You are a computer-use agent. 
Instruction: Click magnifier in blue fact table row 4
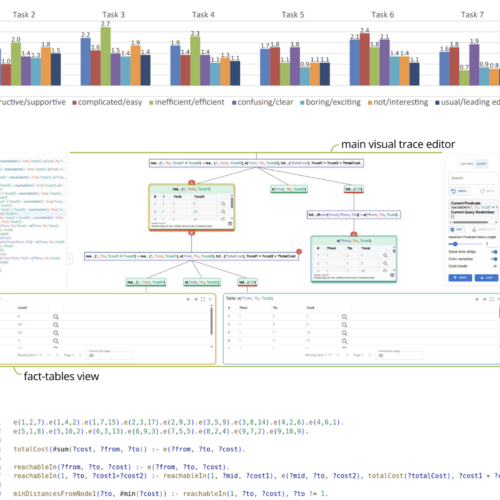[x=344, y=341]
